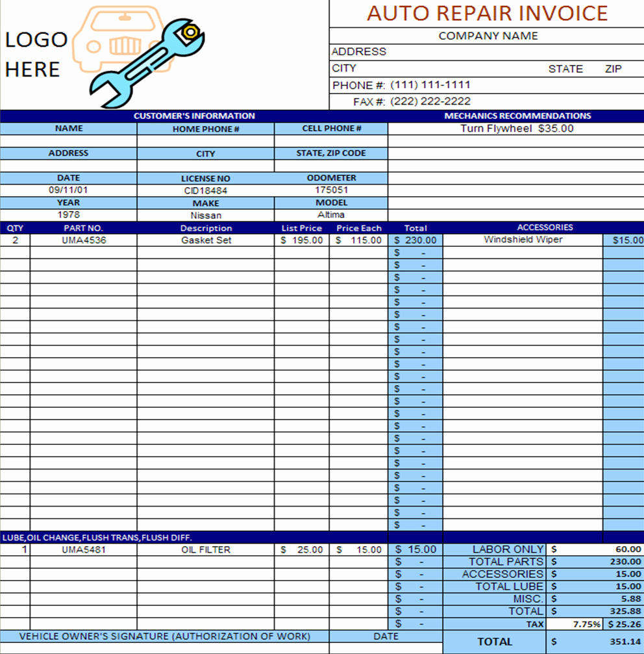Click the Gasket Set price each 115.00

358,240
